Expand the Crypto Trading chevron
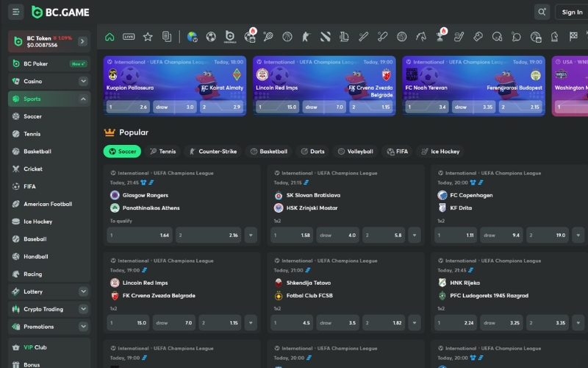This screenshot has height=368, width=588. pos(83,309)
